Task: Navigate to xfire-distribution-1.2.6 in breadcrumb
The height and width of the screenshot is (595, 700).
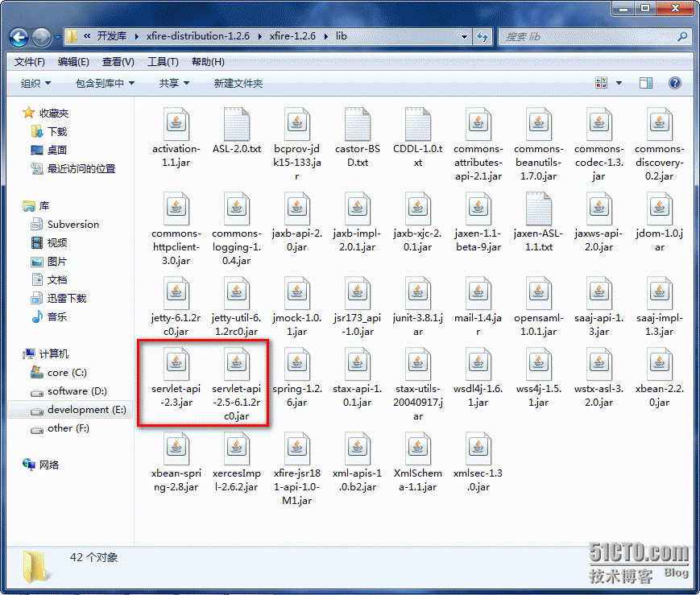Action: tap(198, 36)
